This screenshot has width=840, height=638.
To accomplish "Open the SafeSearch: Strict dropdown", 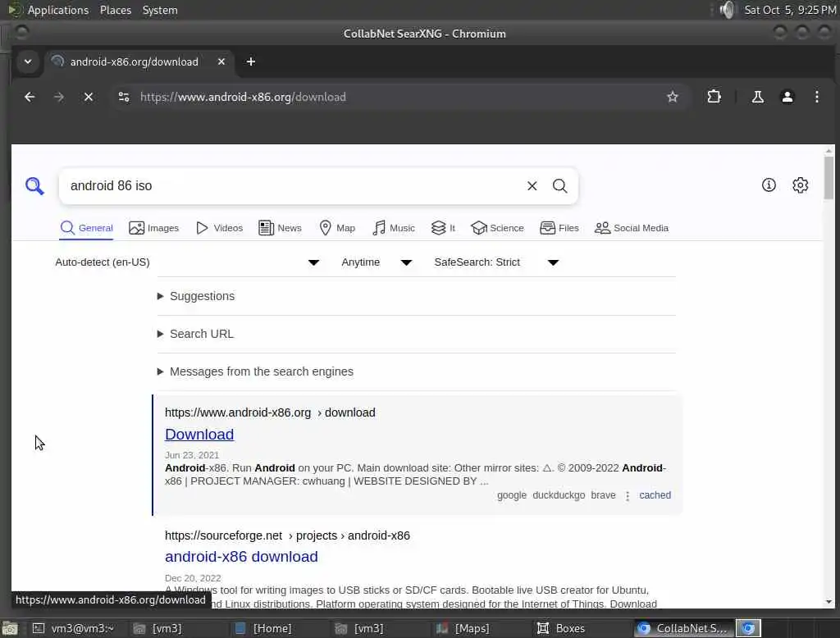I will click(x=496, y=262).
